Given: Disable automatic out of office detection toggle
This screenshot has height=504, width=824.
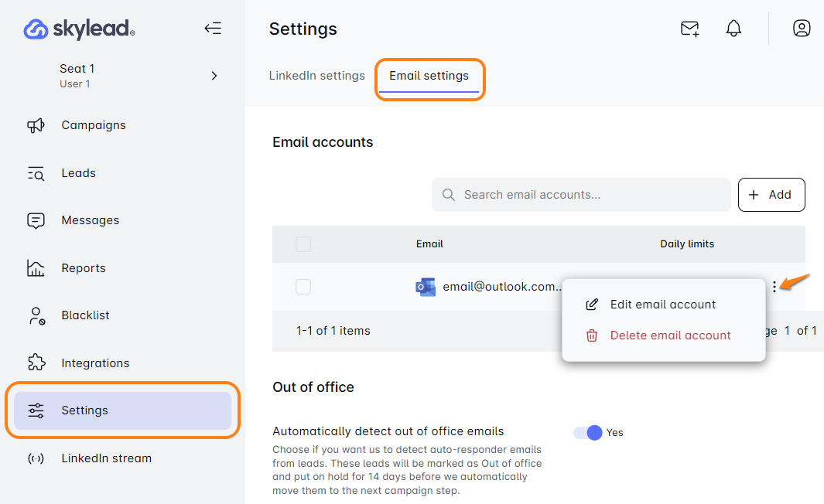Looking at the screenshot, I should 588,433.
